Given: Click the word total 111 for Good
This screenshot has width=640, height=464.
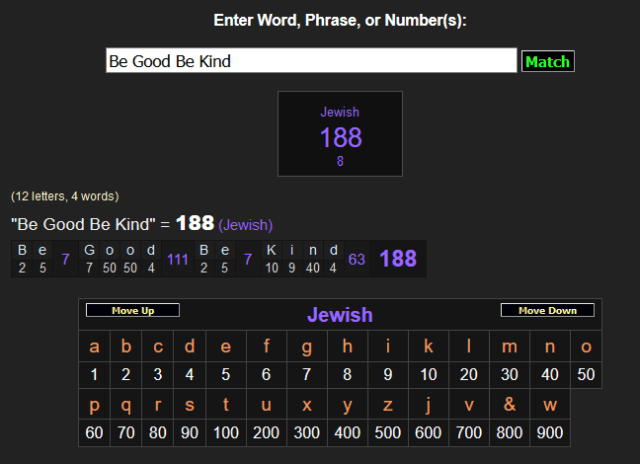Looking at the screenshot, I should click(178, 259).
